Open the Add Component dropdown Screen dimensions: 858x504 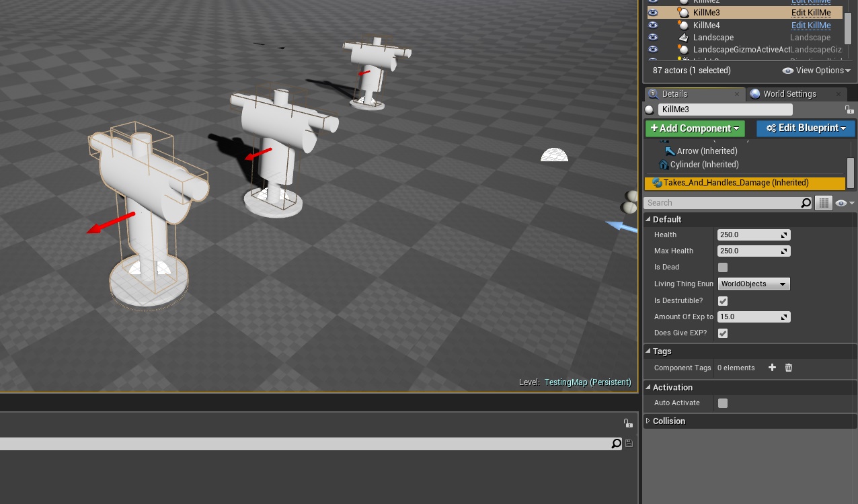pyautogui.click(x=695, y=128)
